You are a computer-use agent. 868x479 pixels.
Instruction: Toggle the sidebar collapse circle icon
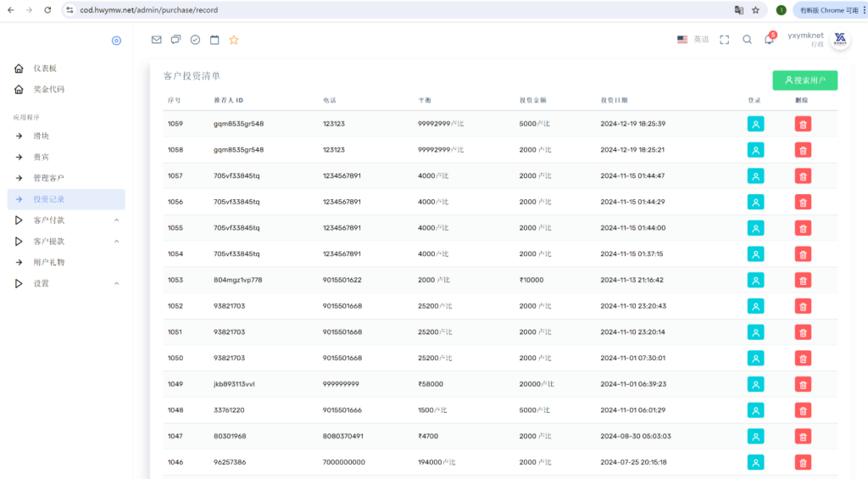[116, 41]
